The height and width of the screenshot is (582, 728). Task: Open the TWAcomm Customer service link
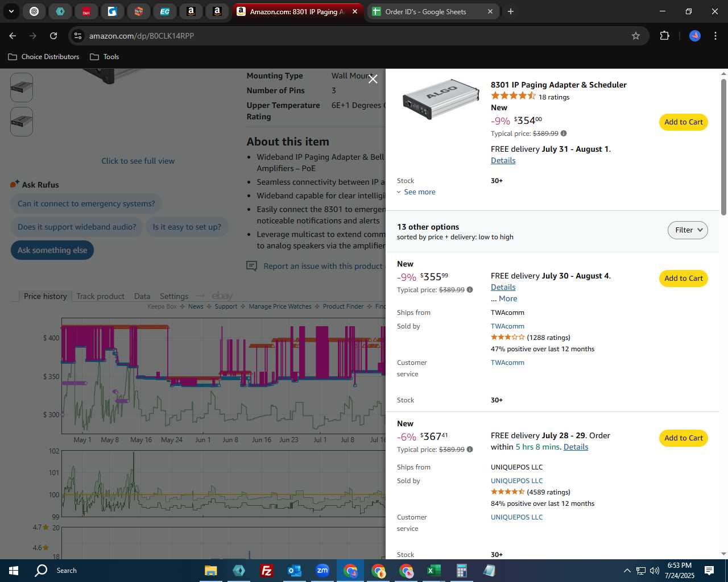(507, 363)
